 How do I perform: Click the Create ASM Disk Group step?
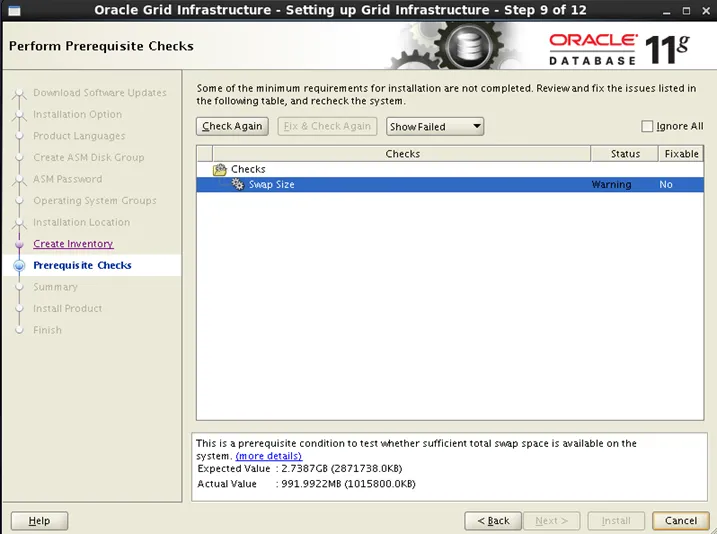pyautogui.click(x=89, y=157)
